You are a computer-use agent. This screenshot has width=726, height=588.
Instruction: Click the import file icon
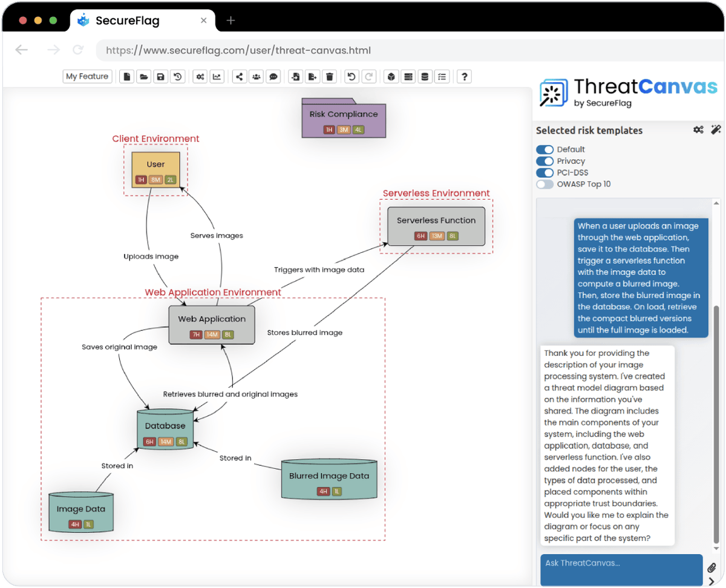point(295,77)
